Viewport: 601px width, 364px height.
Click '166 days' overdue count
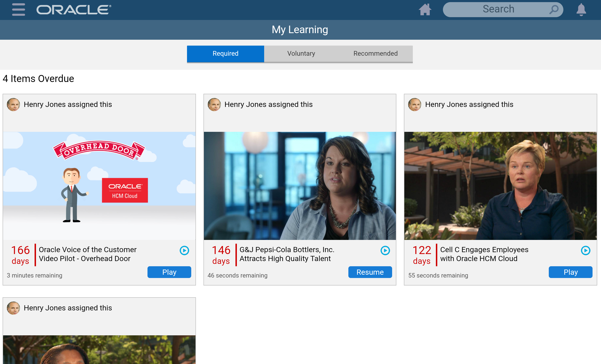[x=20, y=255]
